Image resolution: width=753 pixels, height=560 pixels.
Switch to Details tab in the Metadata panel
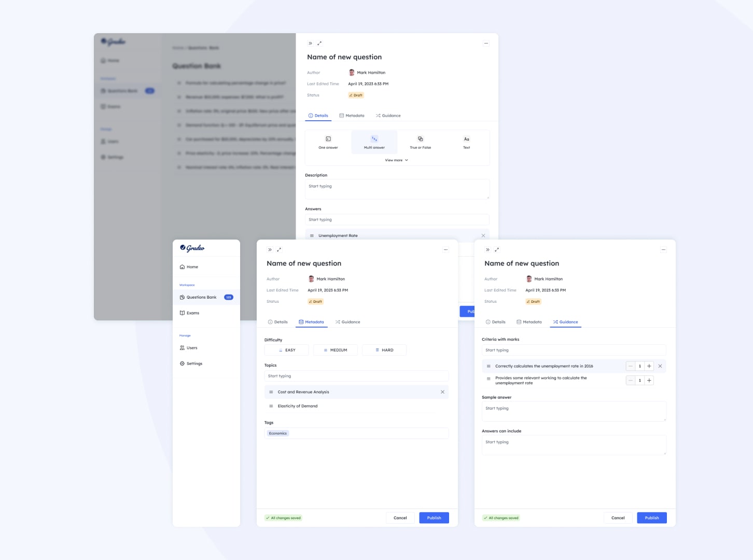tap(278, 322)
